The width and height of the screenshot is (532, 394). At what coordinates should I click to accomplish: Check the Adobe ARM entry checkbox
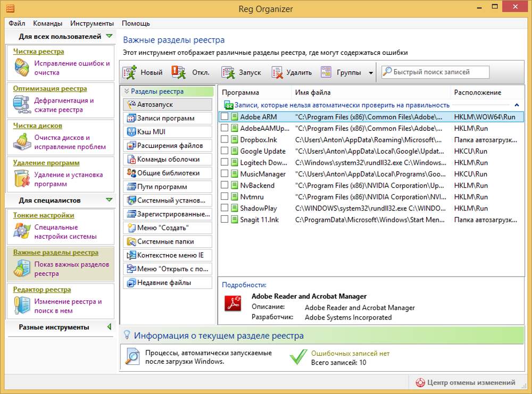click(225, 116)
